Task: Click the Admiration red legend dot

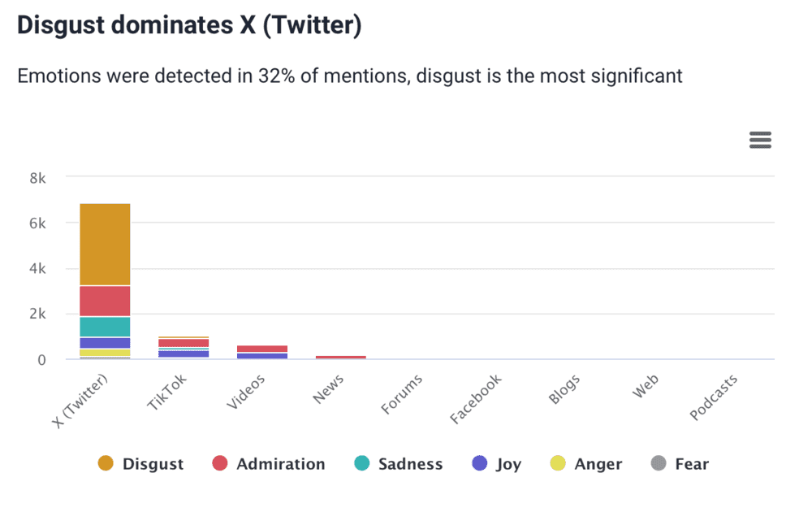Action: pos(220,464)
